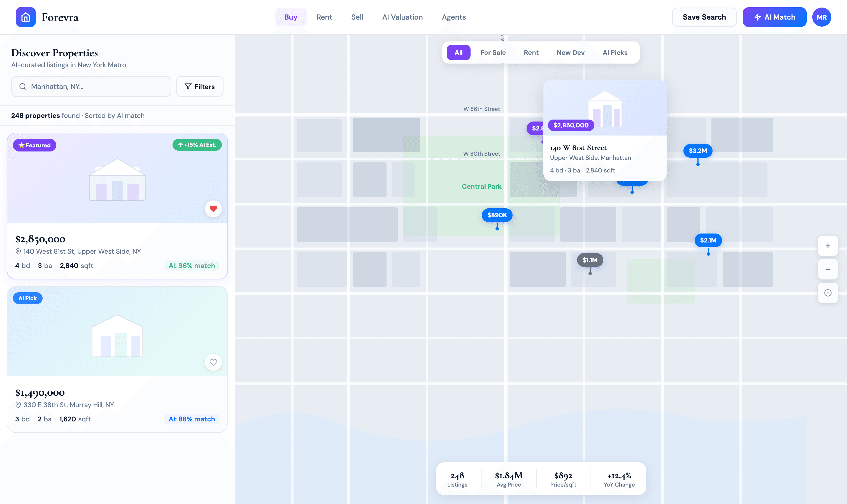
Task: Unfavorite the $2,850,000 featured listing heart
Action: tap(213, 209)
